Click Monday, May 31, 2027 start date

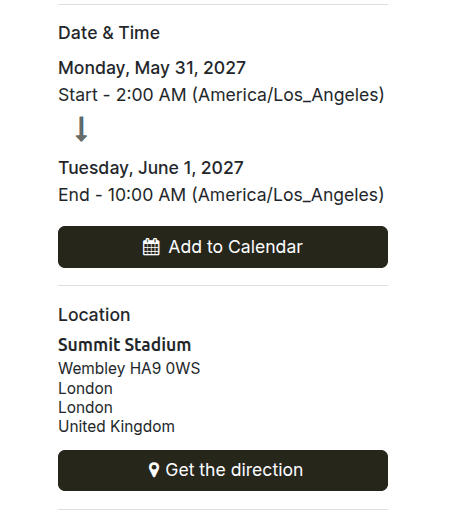pos(152,68)
